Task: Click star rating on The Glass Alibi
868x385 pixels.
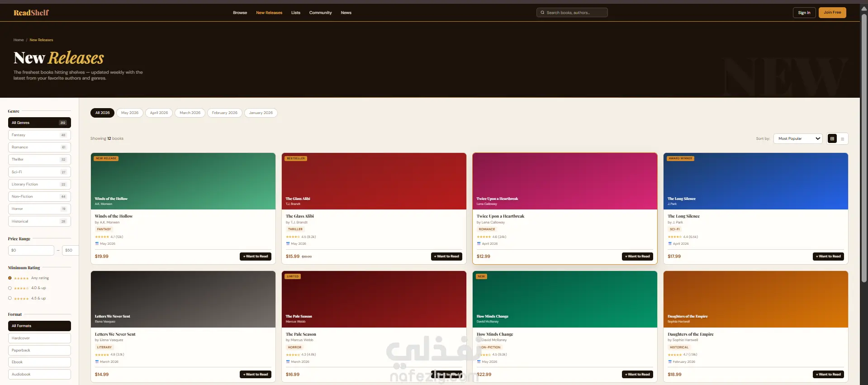Action: [293, 237]
